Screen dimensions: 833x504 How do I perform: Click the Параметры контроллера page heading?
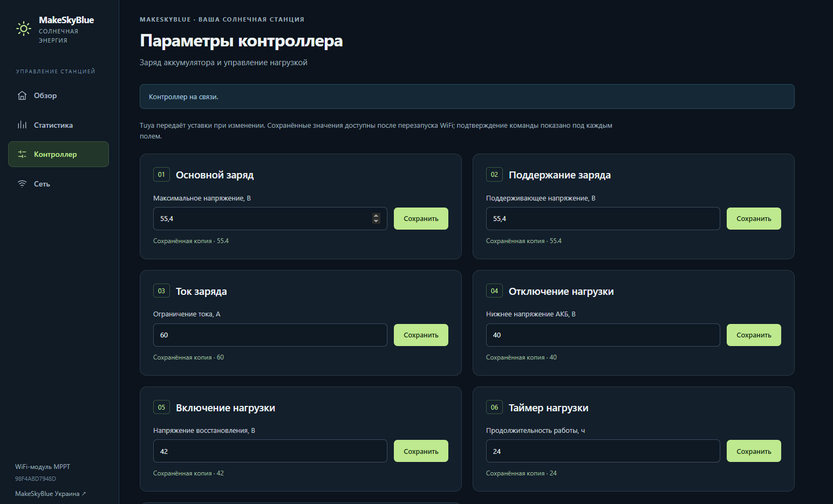(x=241, y=41)
